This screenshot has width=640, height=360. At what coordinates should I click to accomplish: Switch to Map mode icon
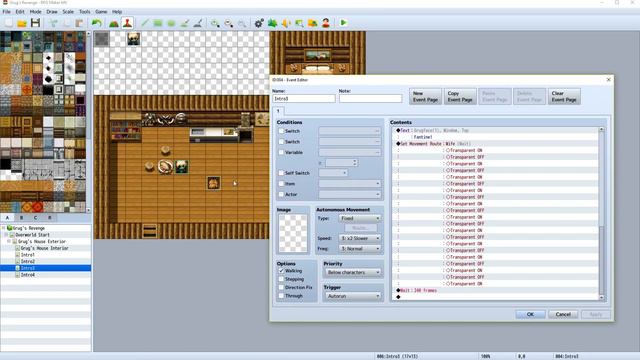point(114,23)
